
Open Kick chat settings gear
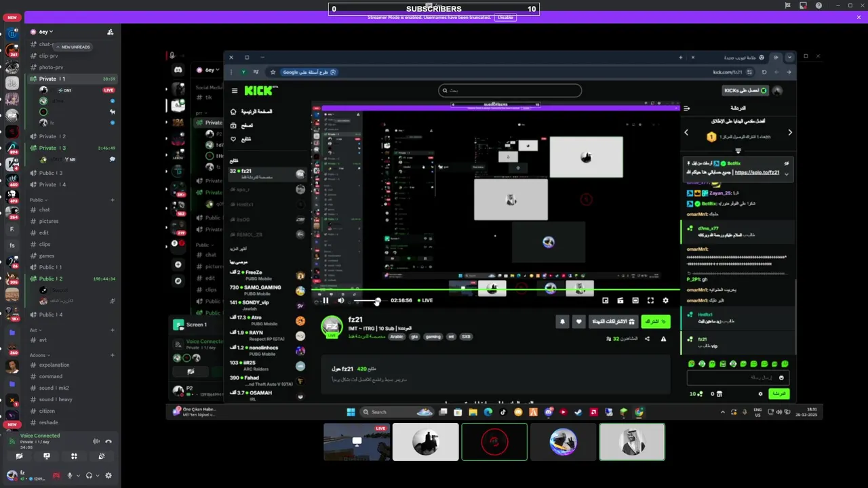(760, 394)
